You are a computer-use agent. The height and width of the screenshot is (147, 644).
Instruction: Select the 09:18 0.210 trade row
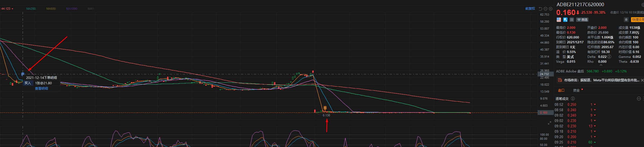pos(575,132)
